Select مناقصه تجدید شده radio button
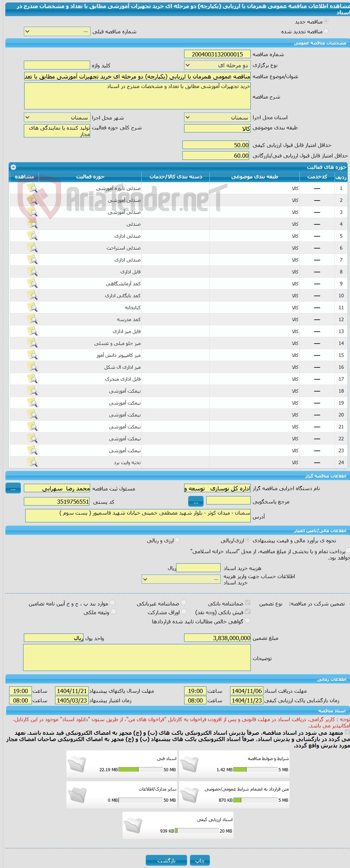 (x=326, y=31)
